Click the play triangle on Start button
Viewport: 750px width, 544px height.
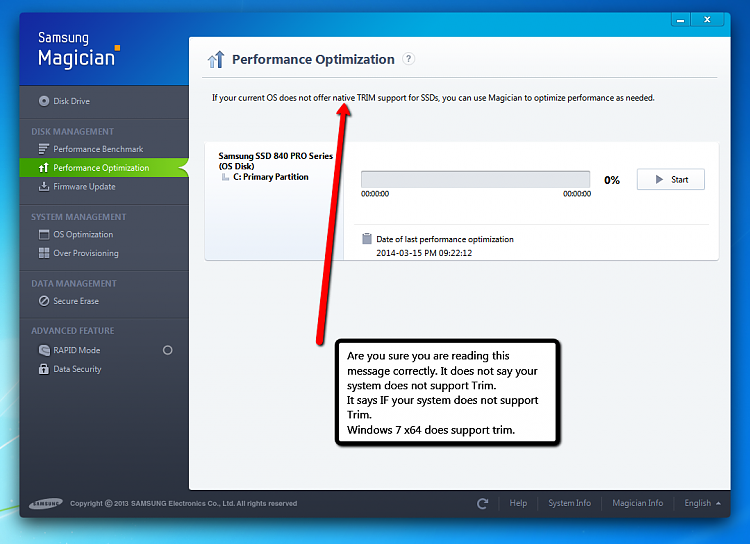click(659, 179)
